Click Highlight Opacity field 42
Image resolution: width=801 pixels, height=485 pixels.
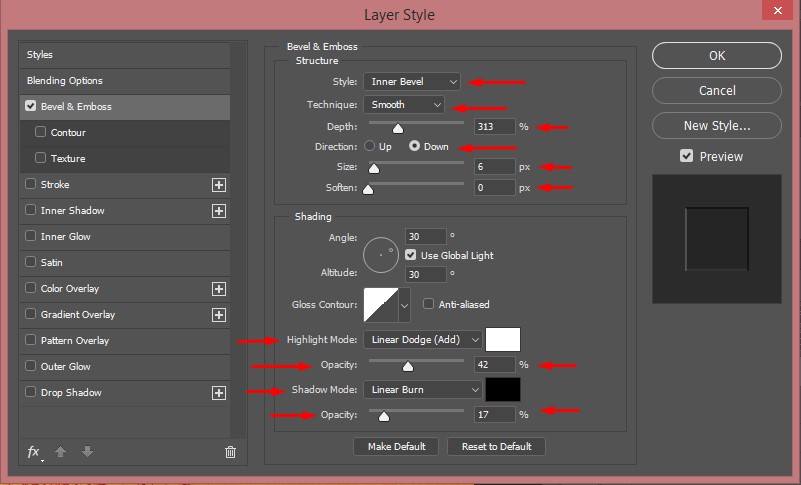[494, 364]
